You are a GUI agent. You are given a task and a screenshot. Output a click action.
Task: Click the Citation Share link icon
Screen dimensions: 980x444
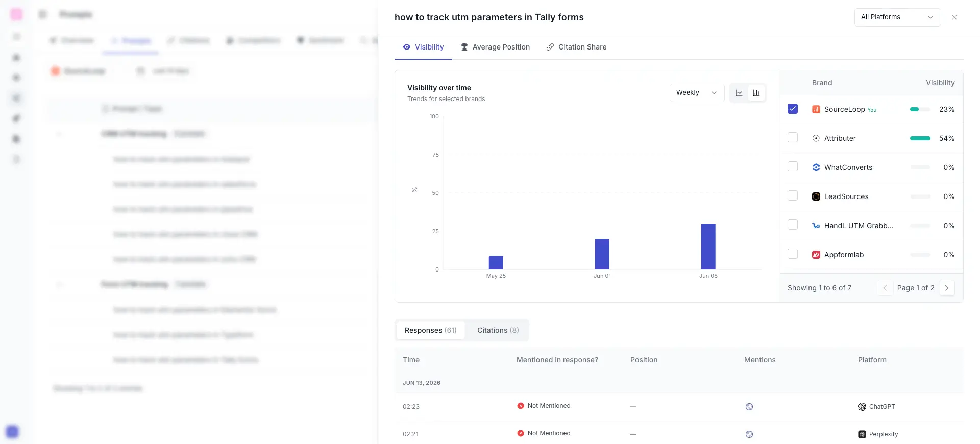(550, 47)
